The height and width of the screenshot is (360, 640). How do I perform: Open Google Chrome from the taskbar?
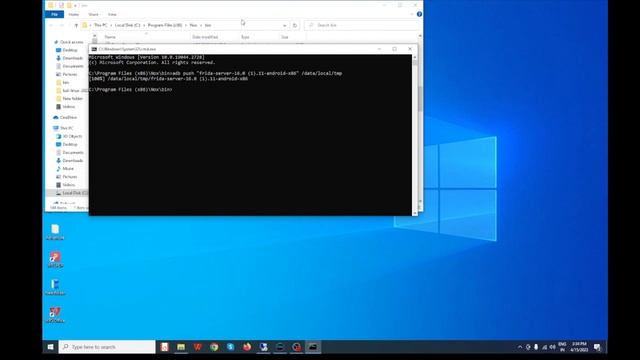pos(214,347)
